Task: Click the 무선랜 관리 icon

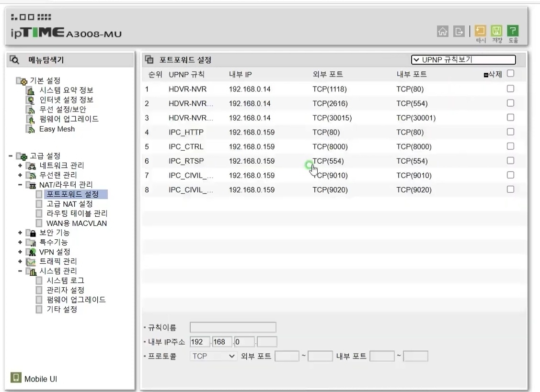Action: [x=31, y=176]
